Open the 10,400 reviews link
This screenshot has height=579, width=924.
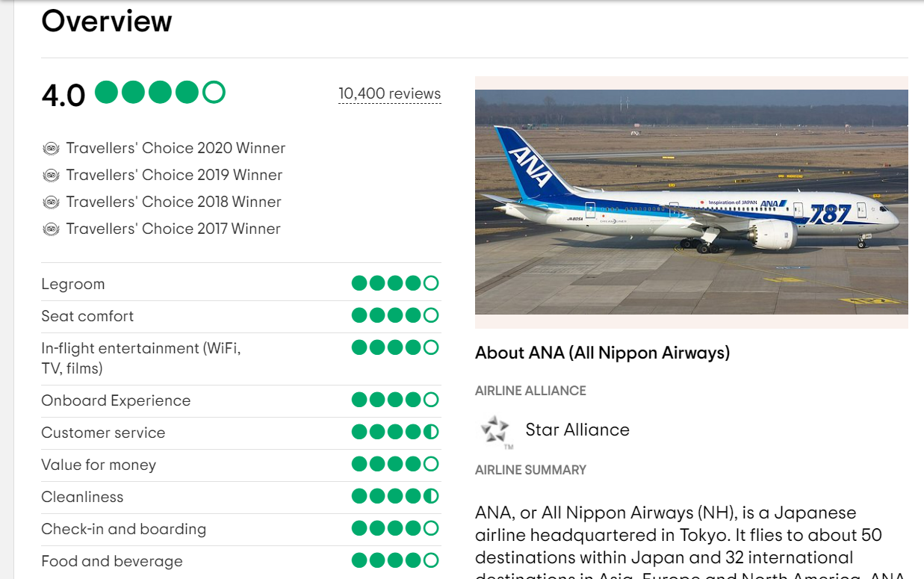click(x=389, y=93)
